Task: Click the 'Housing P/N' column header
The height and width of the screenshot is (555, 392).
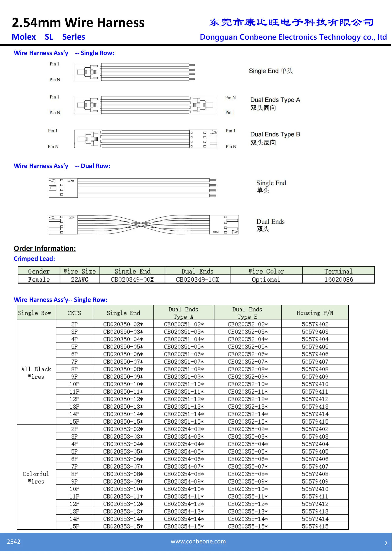Action: pos(315,313)
